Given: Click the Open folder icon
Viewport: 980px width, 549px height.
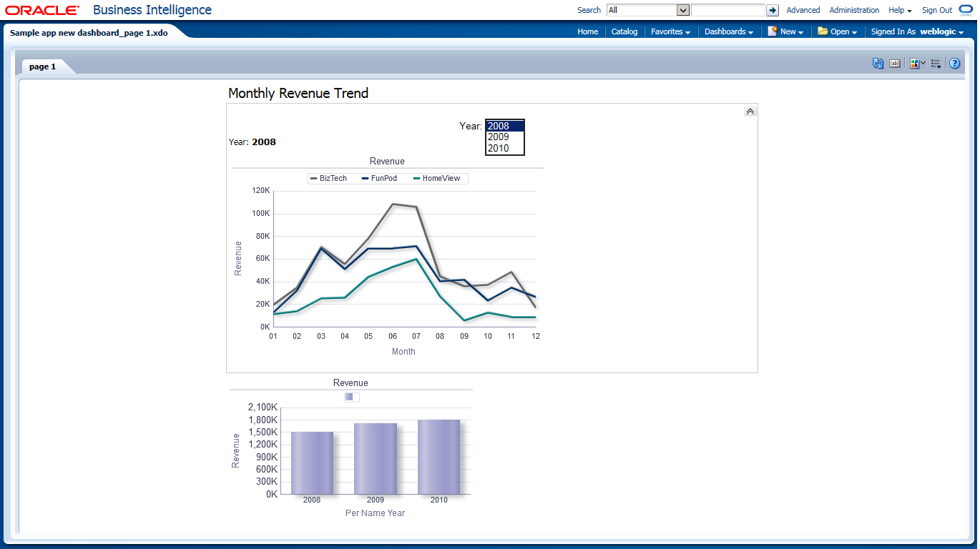Looking at the screenshot, I should [823, 31].
